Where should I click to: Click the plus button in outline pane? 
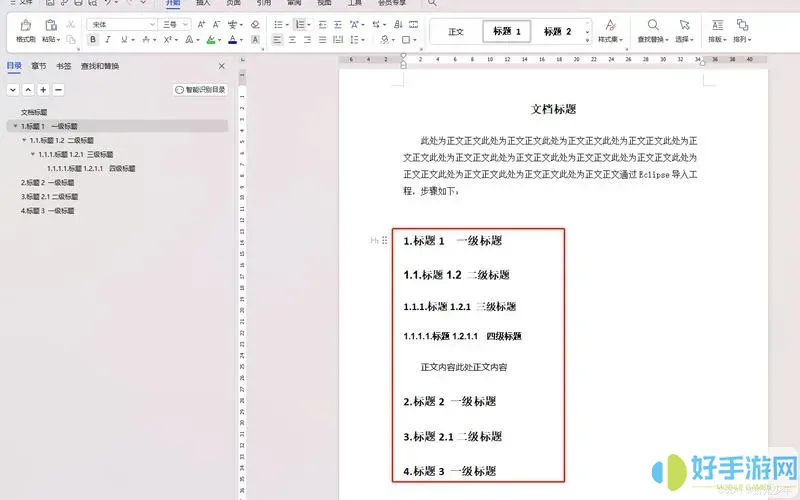pyautogui.click(x=43, y=90)
